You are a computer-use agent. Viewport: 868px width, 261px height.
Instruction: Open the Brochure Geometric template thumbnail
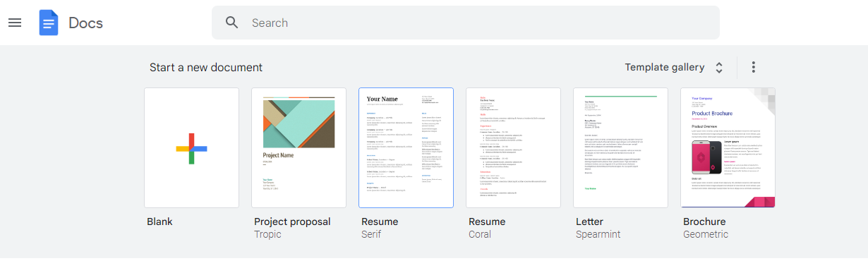click(x=728, y=148)
